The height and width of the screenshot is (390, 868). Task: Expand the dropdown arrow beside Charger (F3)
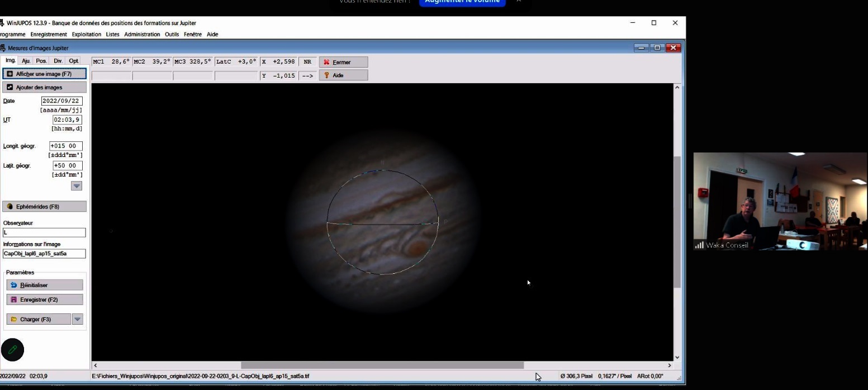(78, 319)
